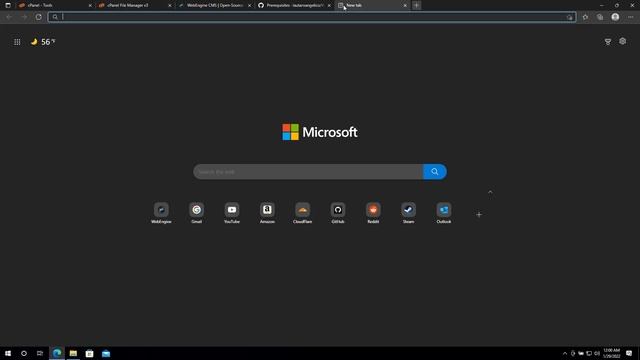Screen dimensions: 640x360
Task: Go forward to next page
Action: tap(24, 17)
